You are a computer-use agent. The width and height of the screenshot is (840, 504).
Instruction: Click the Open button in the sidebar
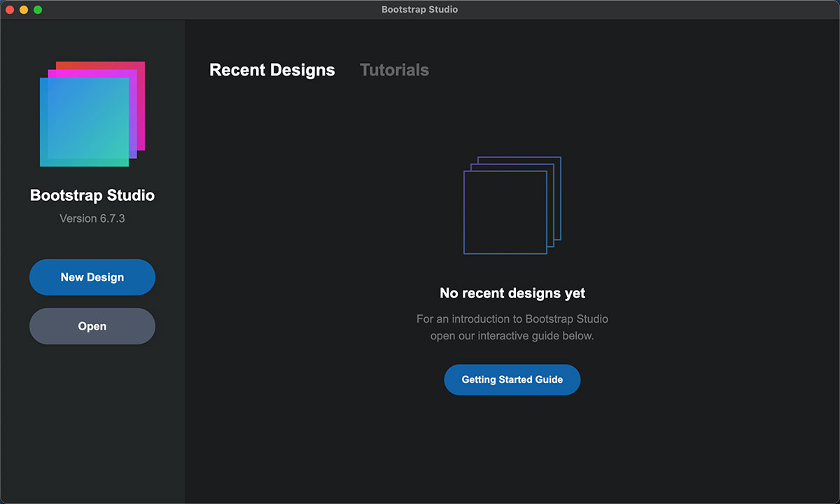point(92,326)
